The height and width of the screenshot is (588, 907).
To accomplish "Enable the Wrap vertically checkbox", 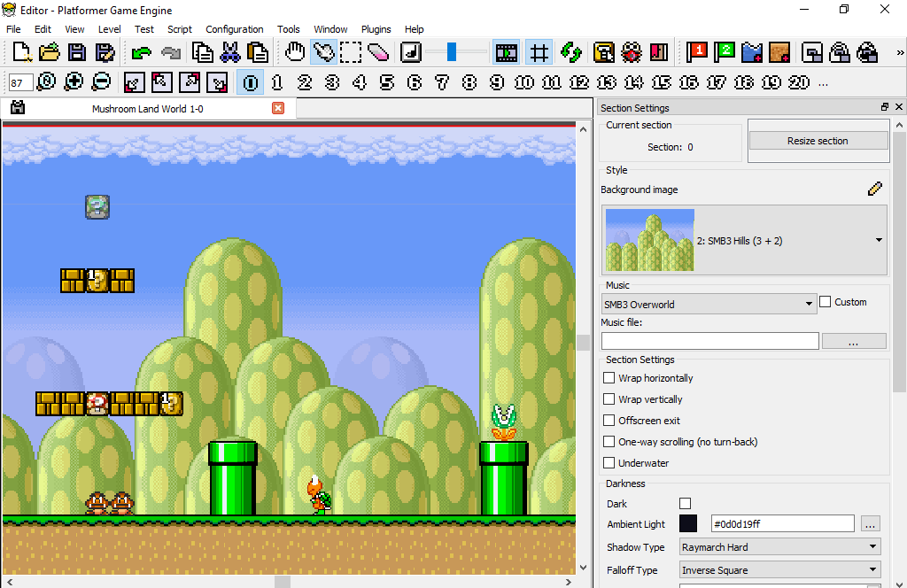I will tap(609, 399).
